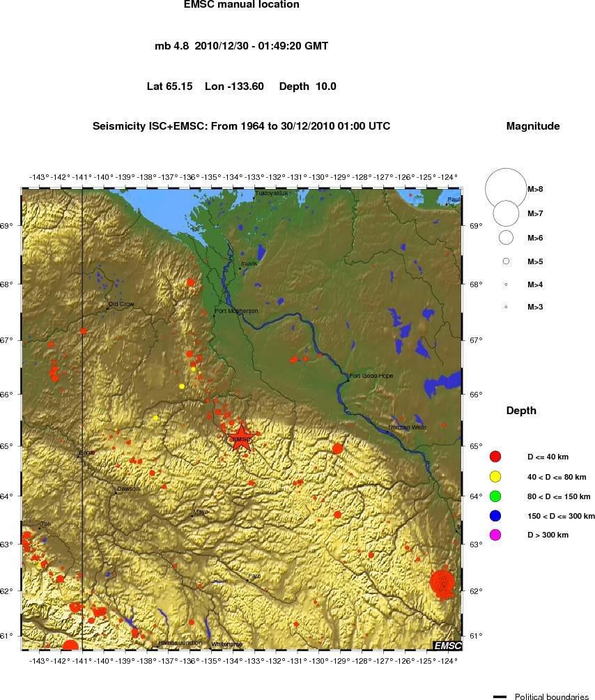Click the M>6 magnitude legend circle

[x=507, y=238]
